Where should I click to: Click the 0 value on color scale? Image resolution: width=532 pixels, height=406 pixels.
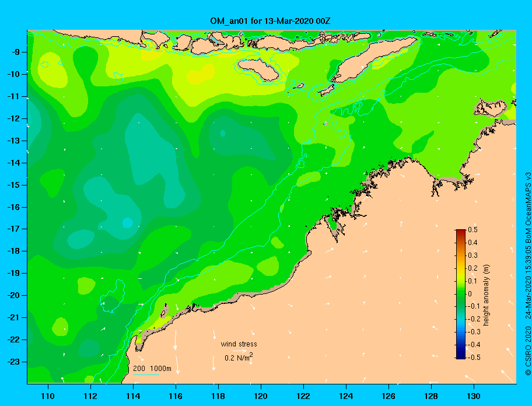tap(470, 294)
